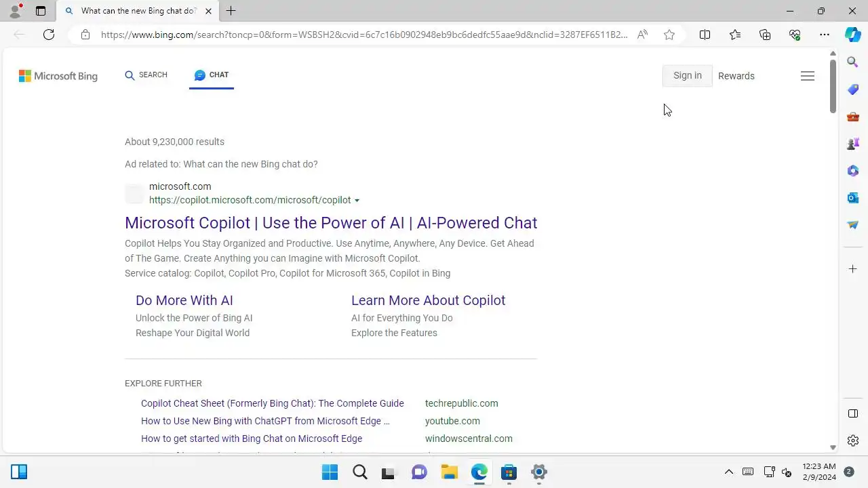Open sidebar Outlook icon
Viewport: 868px width, 488px height.
[853, 198]
